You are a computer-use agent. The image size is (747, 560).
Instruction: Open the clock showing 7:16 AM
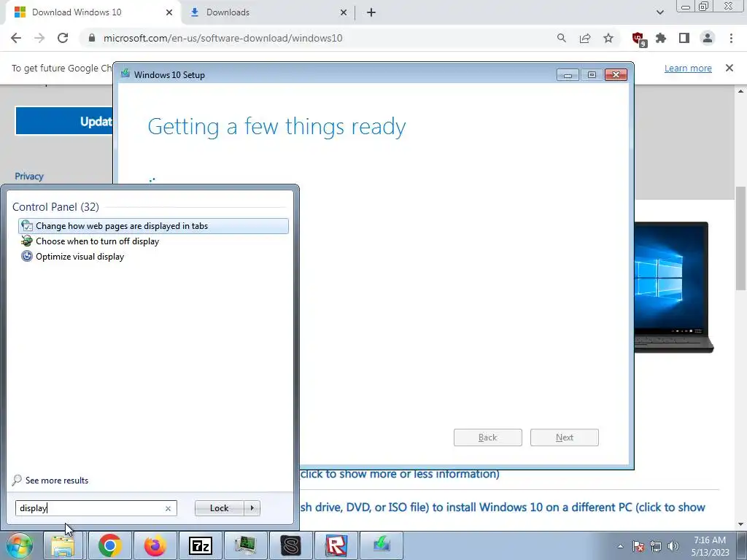710,546
